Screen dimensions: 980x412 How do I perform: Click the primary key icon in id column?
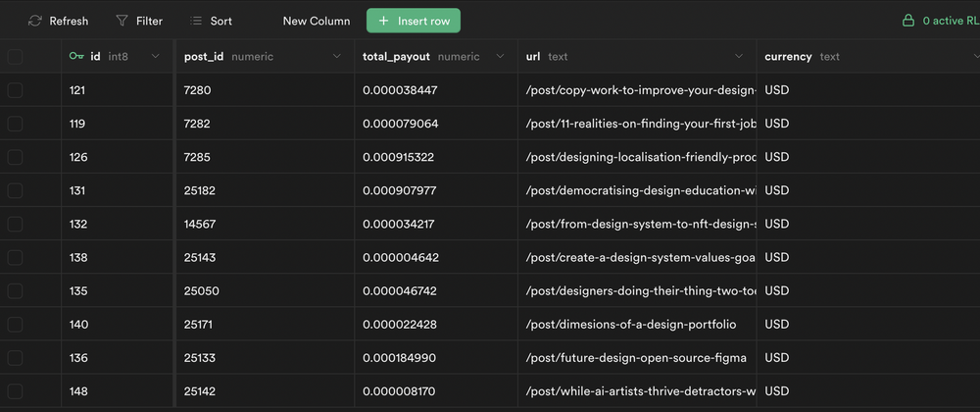76,57
